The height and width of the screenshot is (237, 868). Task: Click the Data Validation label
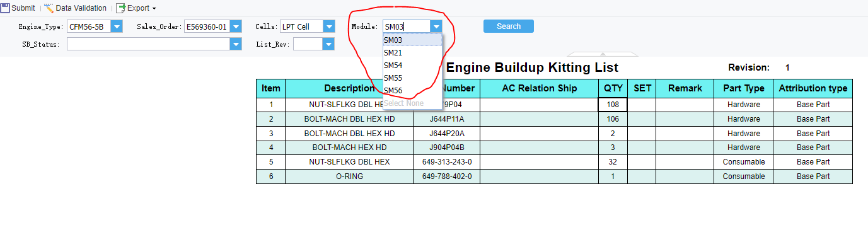(81, 8)
